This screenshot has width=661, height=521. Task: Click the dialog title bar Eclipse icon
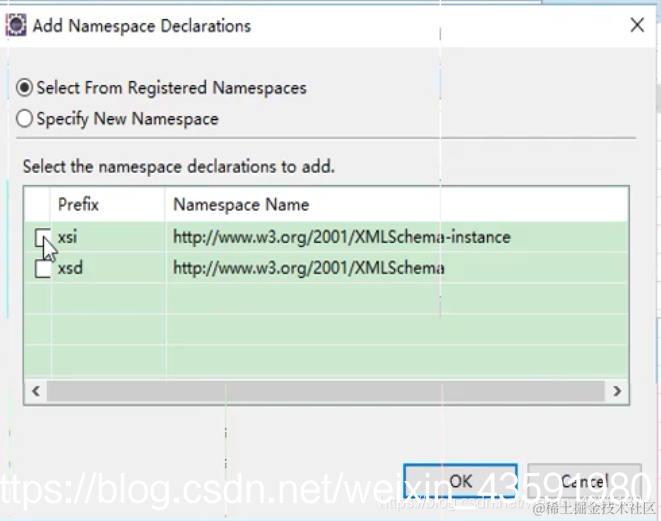(16, 25)
